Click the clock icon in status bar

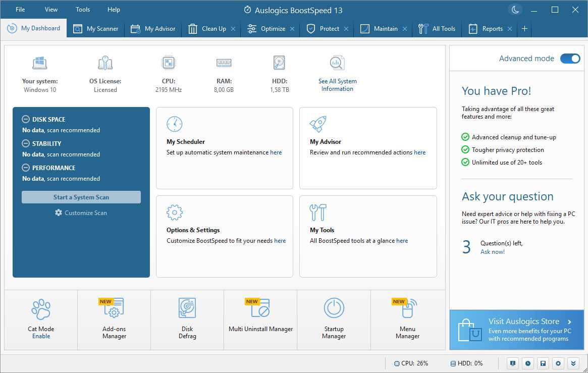click(527, 363)
